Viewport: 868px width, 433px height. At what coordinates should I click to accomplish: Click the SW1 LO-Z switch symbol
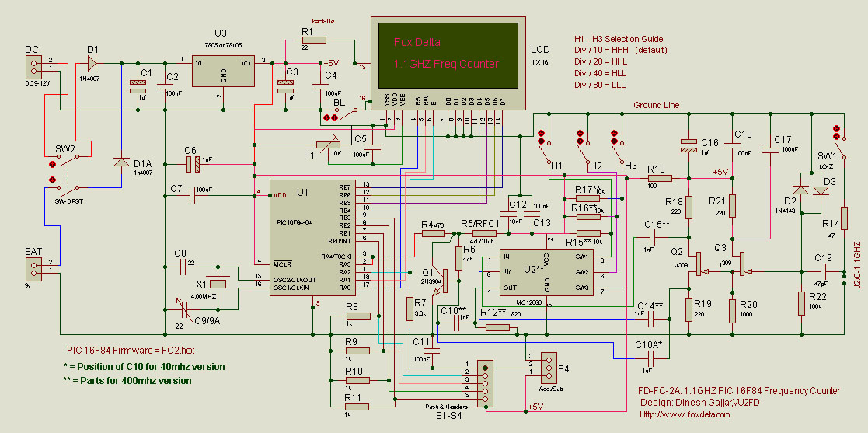tap(838, 143)
